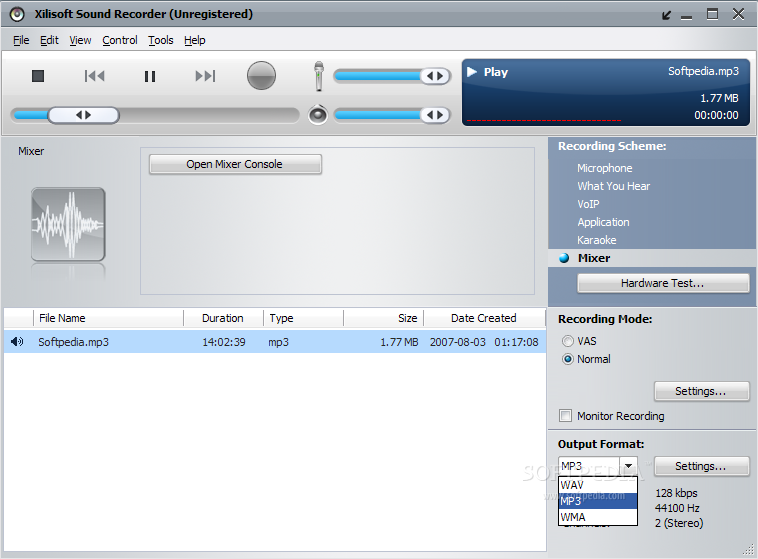Screen dimensions: 758x559
Task: Click 44100 Hz sample rate value
Action: pyautogui.click(x=677, y=508)
